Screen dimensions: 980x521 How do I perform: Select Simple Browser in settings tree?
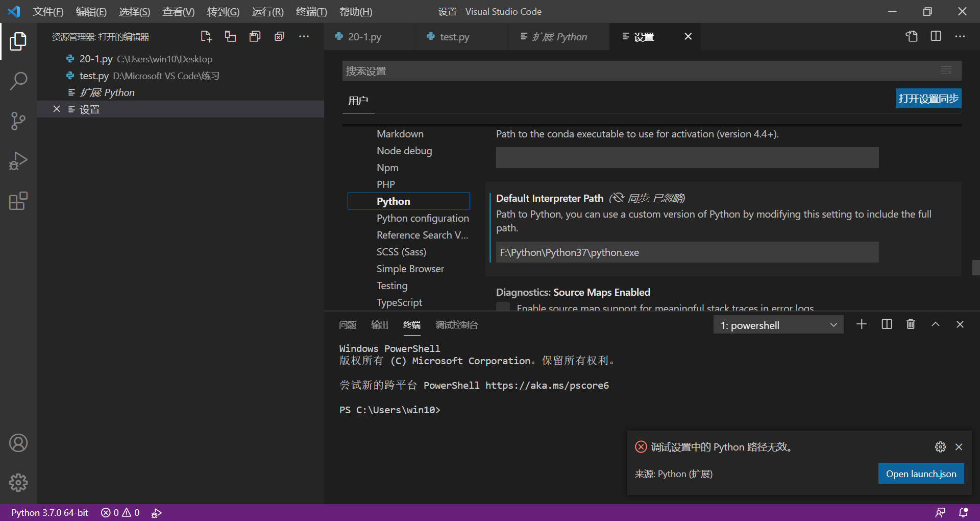pyautogui.click(x=410, y=269)
